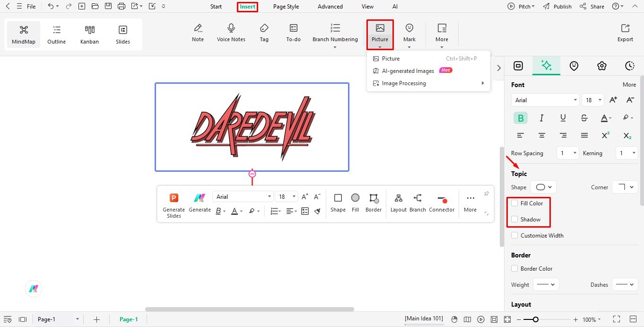
Task: Click the Undo arrow icon
Action: (x=51, y=6)
